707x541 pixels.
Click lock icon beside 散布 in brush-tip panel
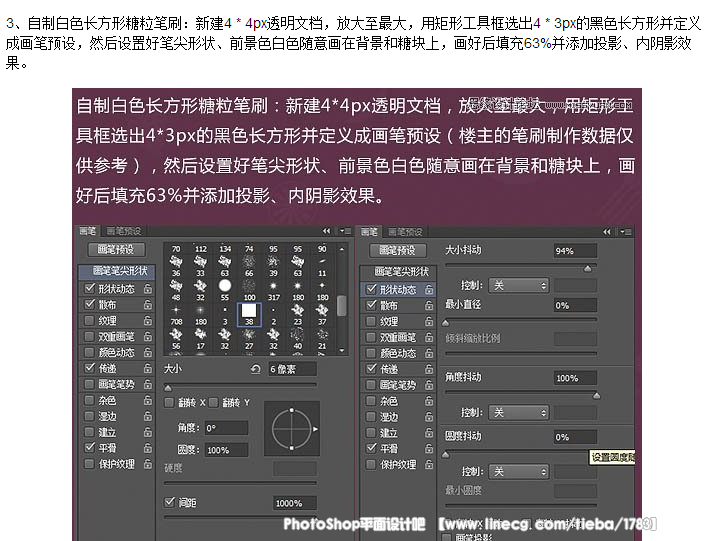[x=147, y=305]
